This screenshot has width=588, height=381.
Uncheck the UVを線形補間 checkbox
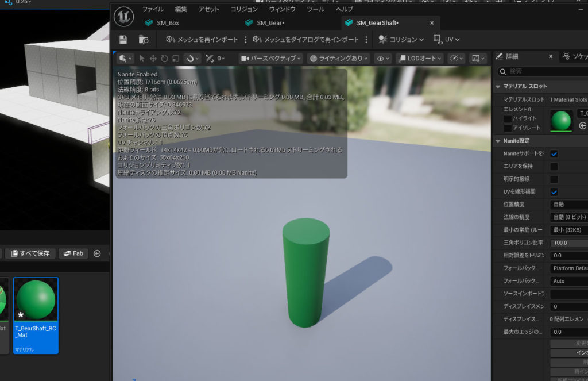tap(554, 192)
